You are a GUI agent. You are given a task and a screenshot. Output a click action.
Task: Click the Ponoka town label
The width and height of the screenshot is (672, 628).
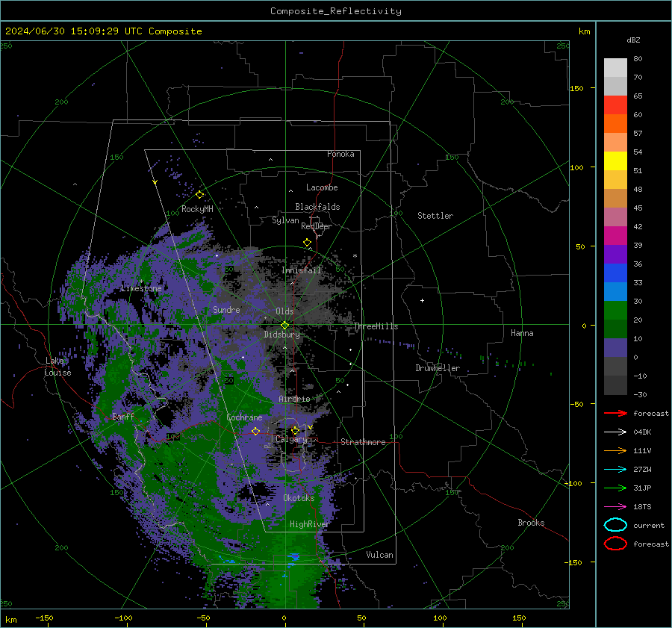(x=340, y=154)
